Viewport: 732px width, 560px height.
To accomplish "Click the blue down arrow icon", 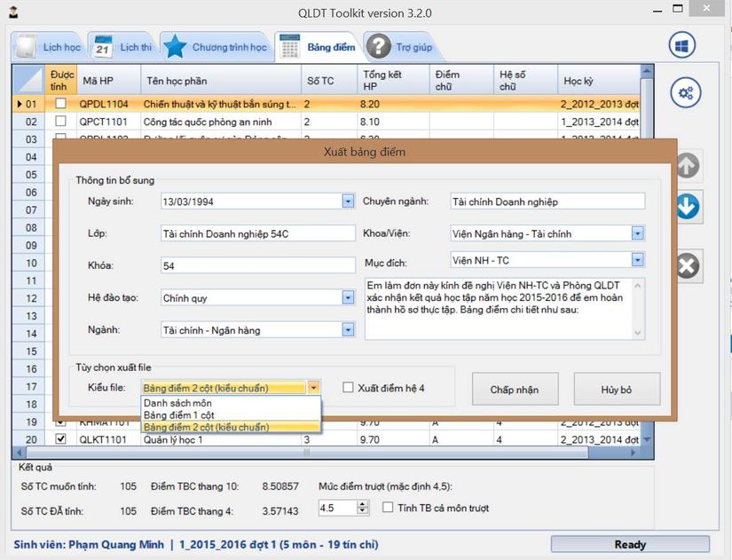I will (x=688, y=207).
